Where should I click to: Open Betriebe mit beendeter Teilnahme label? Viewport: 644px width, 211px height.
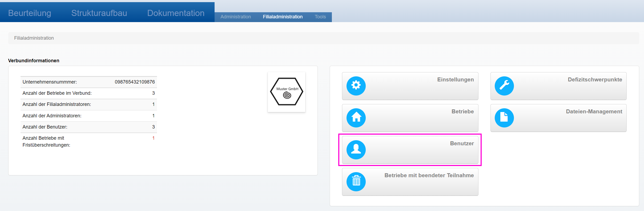[429, 175]
